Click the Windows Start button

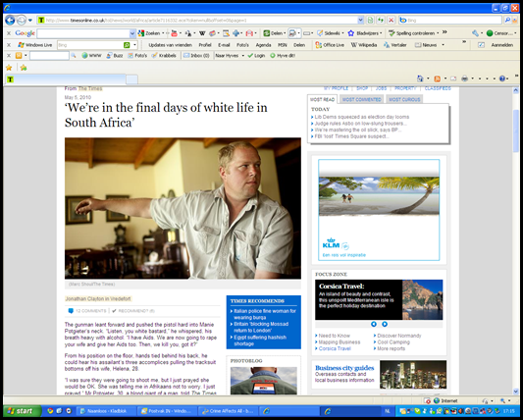22,411
